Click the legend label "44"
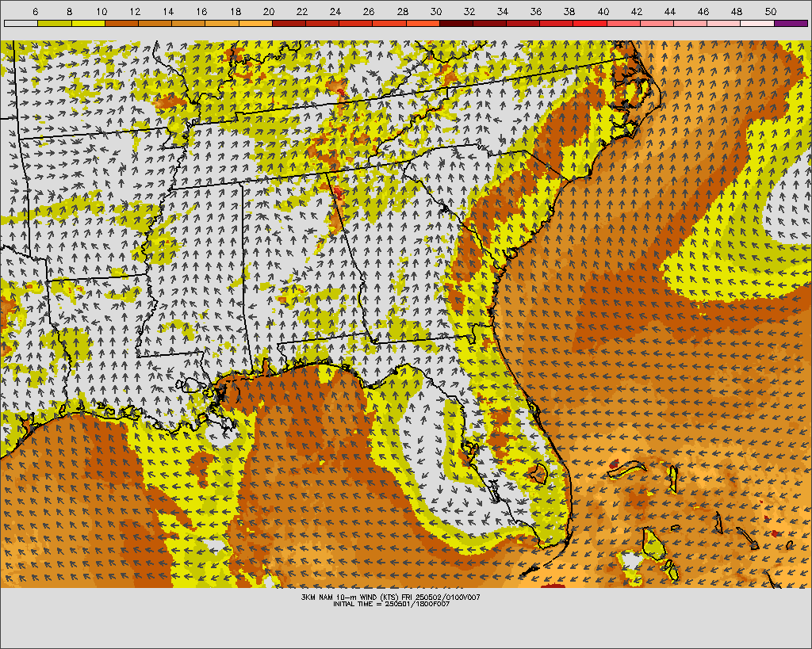812x649 pixels. click(670, 11)
